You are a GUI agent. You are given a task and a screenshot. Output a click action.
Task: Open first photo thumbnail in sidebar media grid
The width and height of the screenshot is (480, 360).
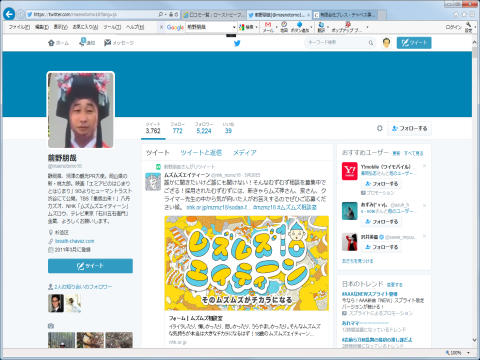(61, 340)
